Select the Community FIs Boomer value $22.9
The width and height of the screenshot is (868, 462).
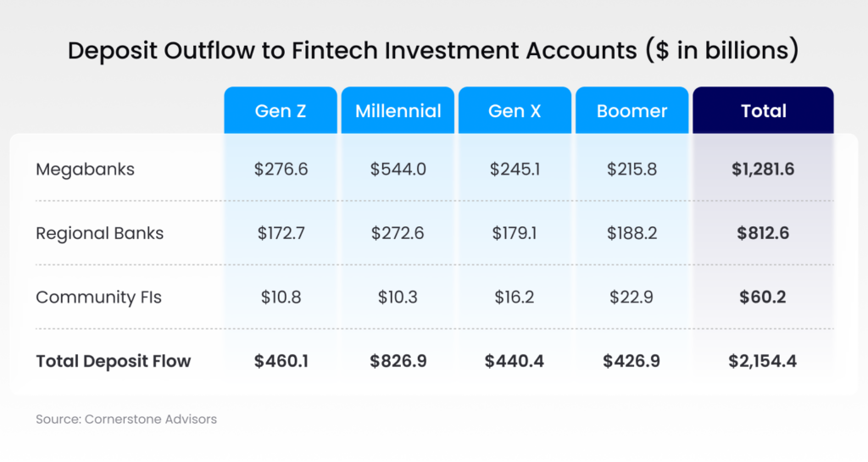click(632, 298)
